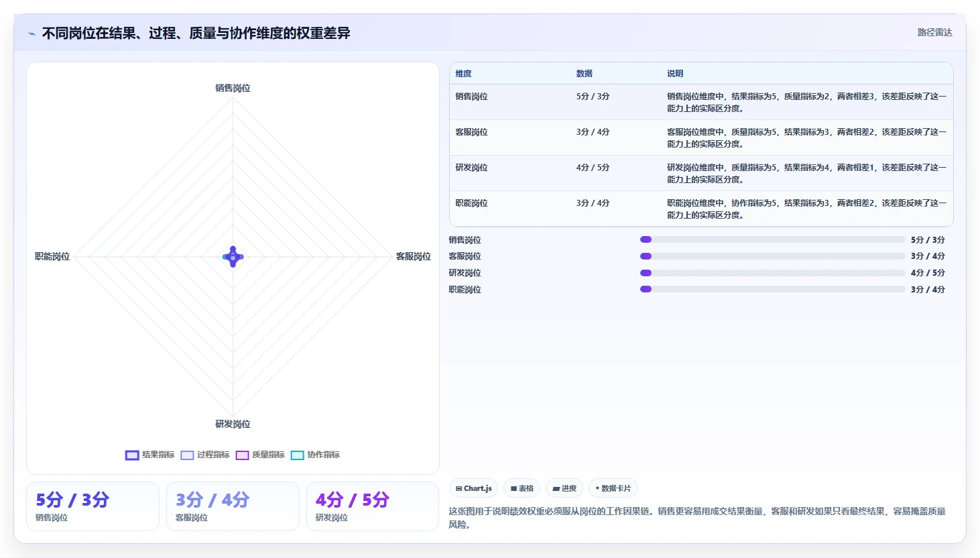Select the 客服岗位 table row cell
980x558 pixels.
tap(472, 132)
